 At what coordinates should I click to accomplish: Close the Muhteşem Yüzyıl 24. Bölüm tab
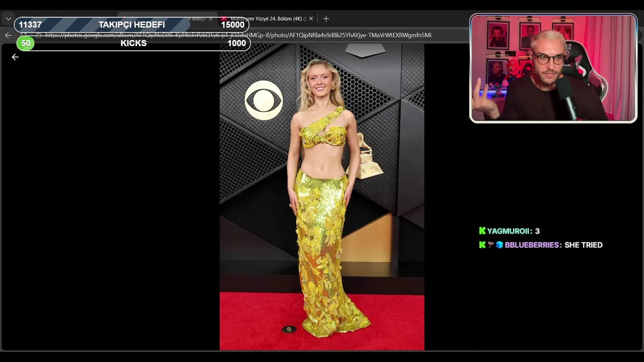pos(311,19)
